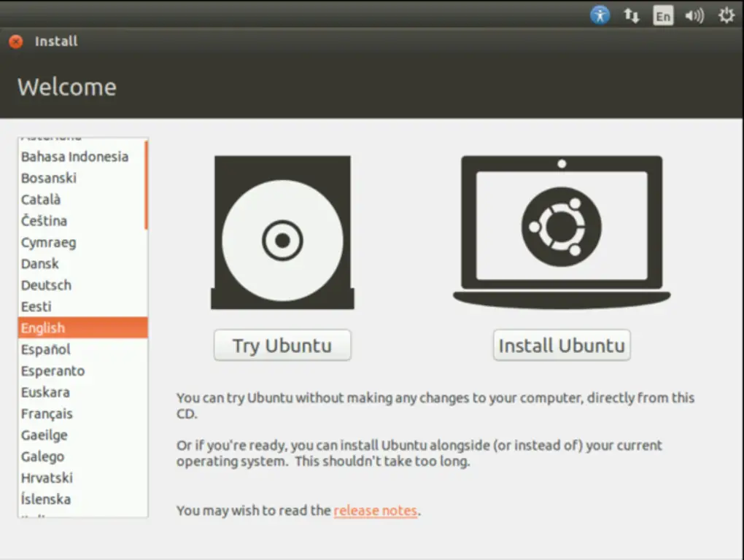Open the accessibility indicator menu
This screenshot has height=560, width=744.
600,15
